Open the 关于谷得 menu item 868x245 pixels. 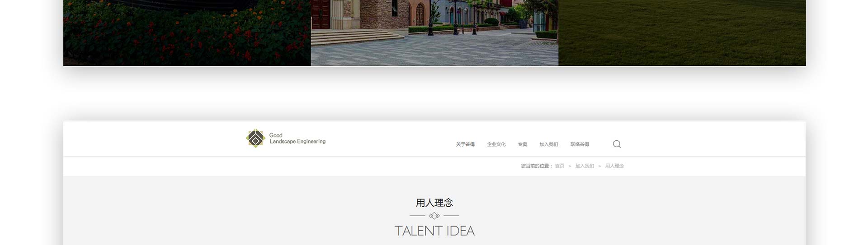point(465,144)
